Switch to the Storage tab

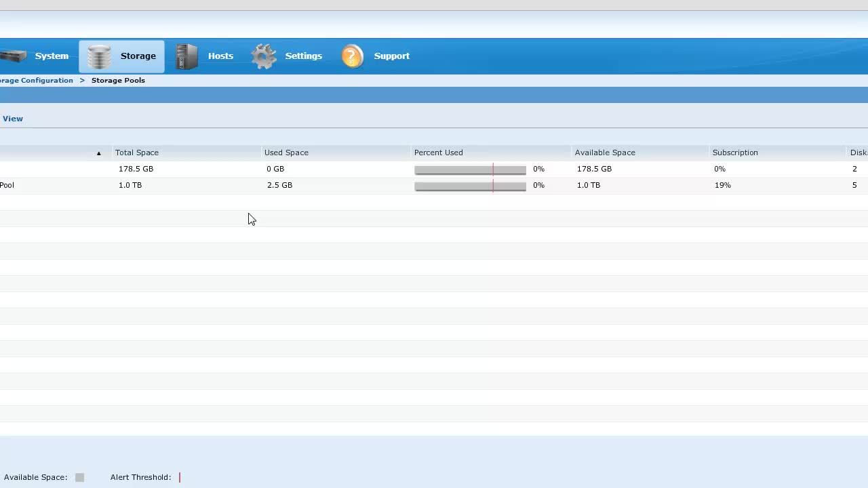pos(138,56)
